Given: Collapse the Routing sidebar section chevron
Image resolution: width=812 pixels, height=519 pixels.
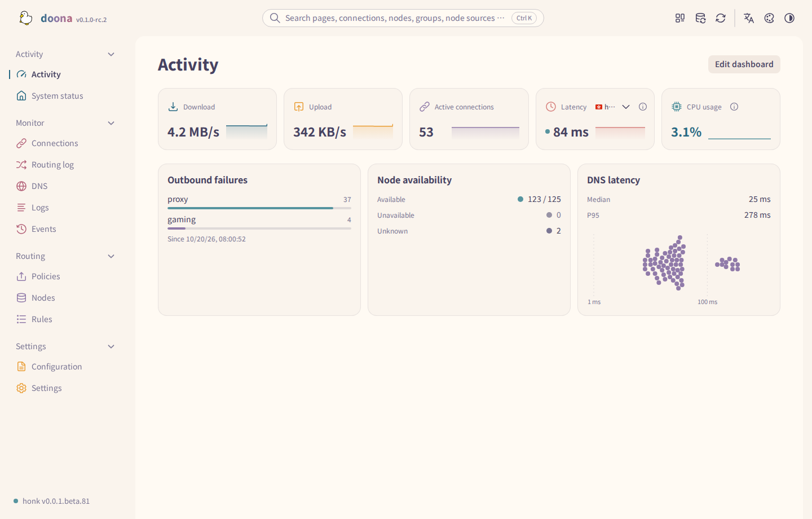Looking at the screenshot, I should pyautogui.click(x=111, y=256).
